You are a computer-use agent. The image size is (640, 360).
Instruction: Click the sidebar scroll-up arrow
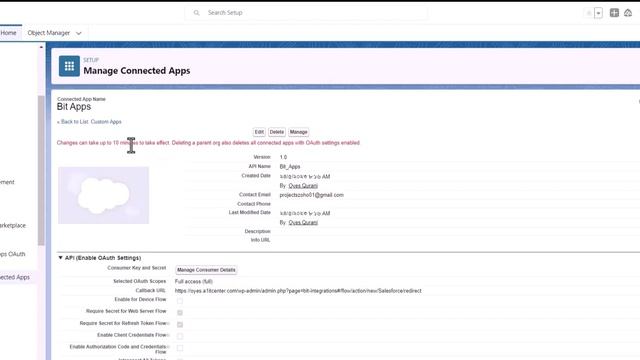[41, 47]
